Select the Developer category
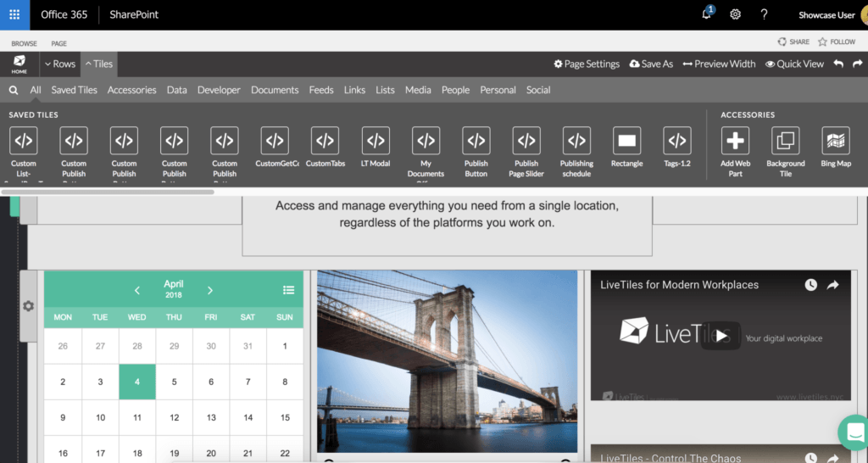868x463 pixels. 219,90
